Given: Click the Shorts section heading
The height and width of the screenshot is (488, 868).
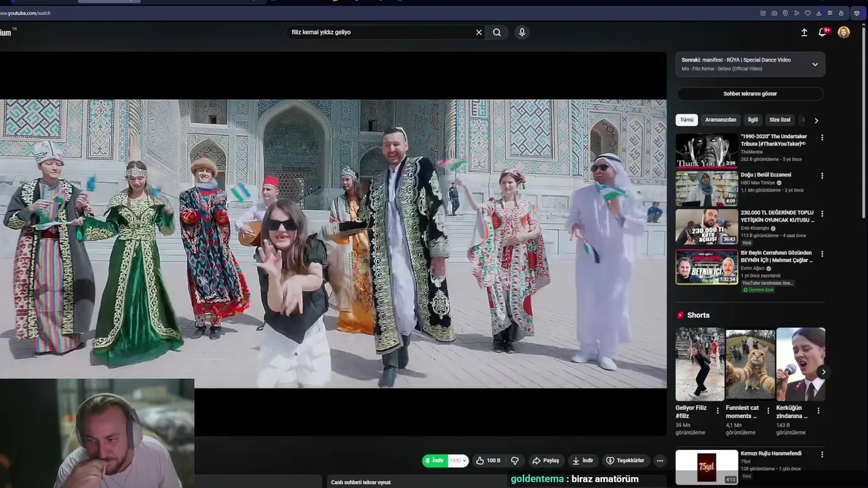Looking at the screenshot, I should [x=698, y=315].
